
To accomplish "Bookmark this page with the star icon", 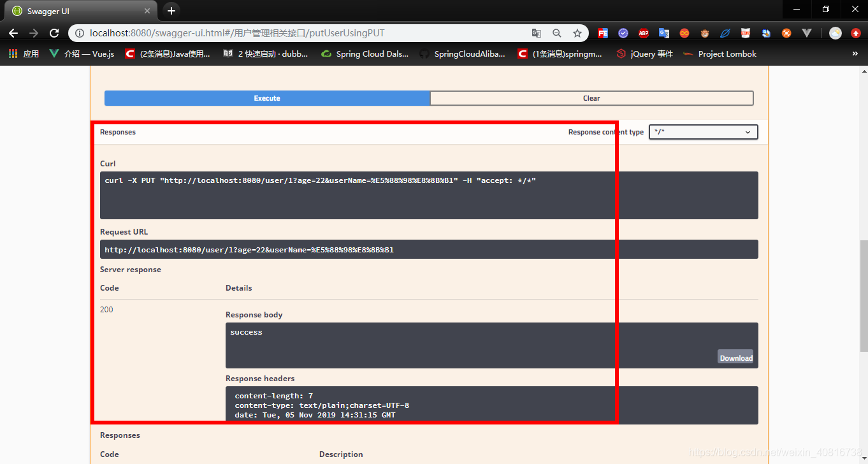I will pyautogui.click(x=577, y=33).
